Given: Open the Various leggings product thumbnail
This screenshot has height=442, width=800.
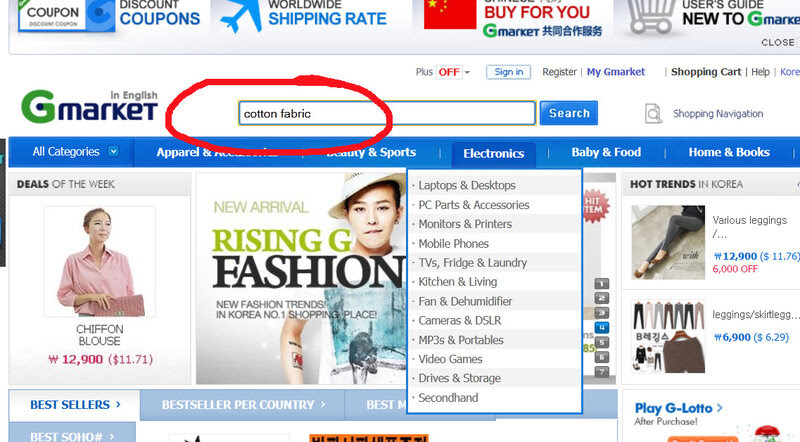Looking at the screenshot, I should 668,242.
